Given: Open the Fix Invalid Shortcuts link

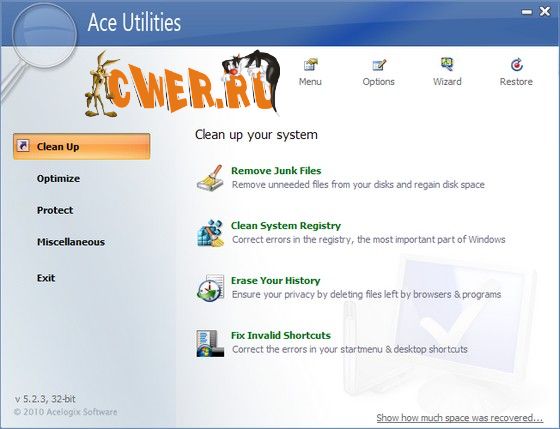Looking at the screenshot, I should click(281, 335).
